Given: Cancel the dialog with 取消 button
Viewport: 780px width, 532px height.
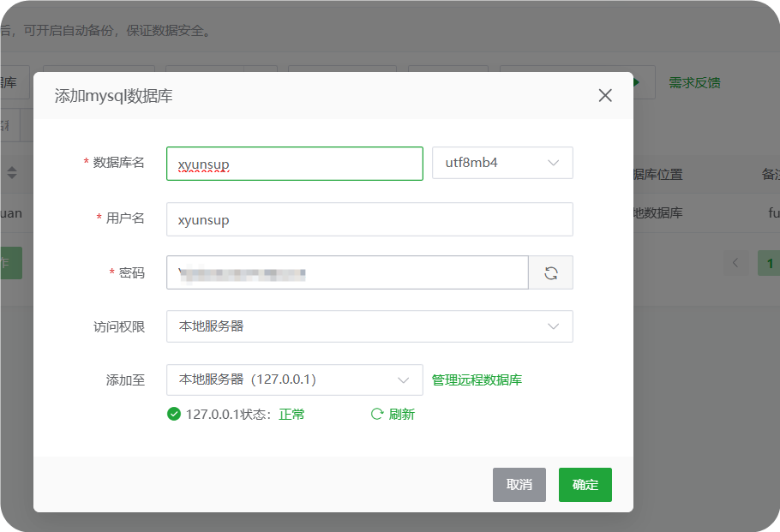Looking at the screenshot, I should [519, 484].
